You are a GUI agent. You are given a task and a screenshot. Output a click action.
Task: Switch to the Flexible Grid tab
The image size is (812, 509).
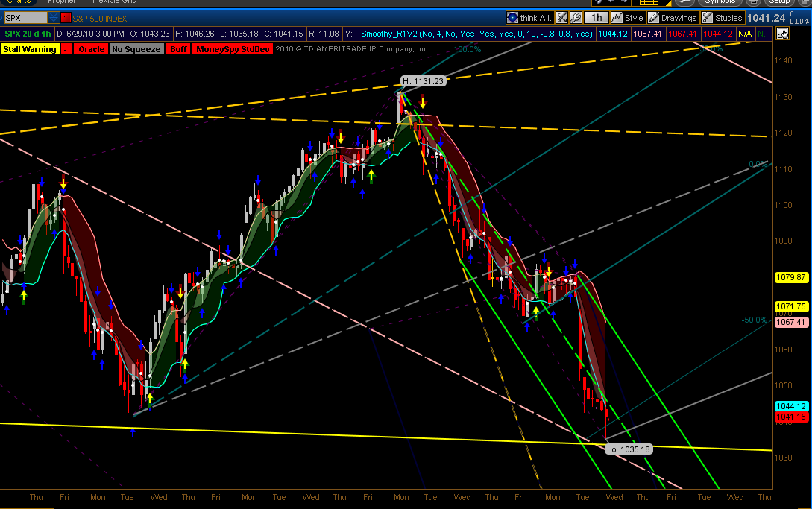point(114,2)
